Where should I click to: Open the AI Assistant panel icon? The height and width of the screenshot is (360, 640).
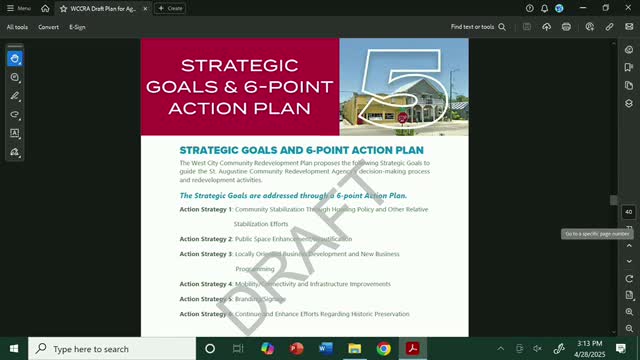(x=629, y=50)
